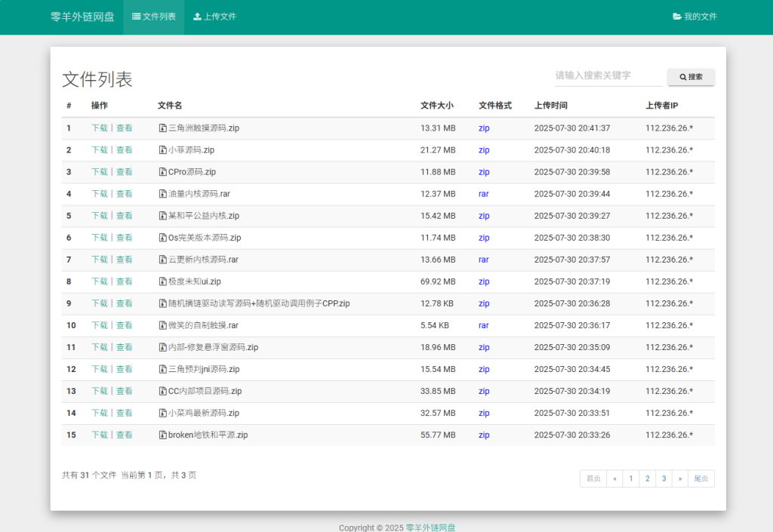Click rar format link for 油量内核源码.rar
Viewport: 773px width, 532px height.
click(484, 194)
